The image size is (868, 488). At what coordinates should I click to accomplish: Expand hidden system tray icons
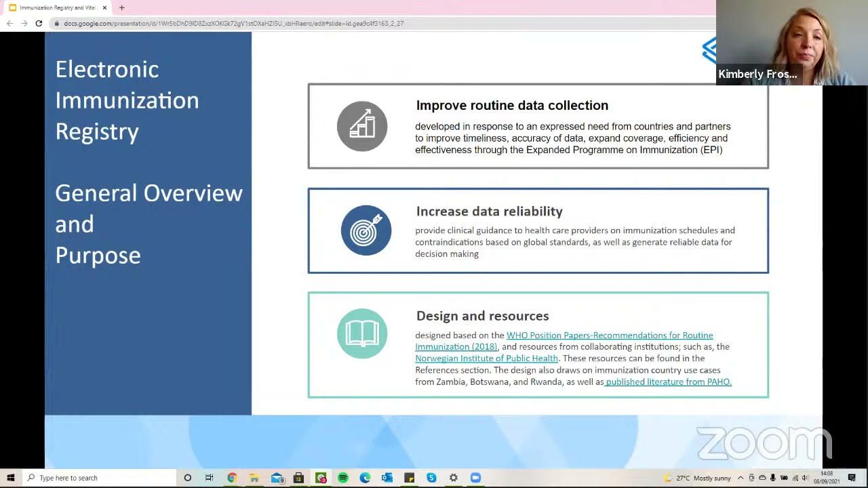[741, 478]
